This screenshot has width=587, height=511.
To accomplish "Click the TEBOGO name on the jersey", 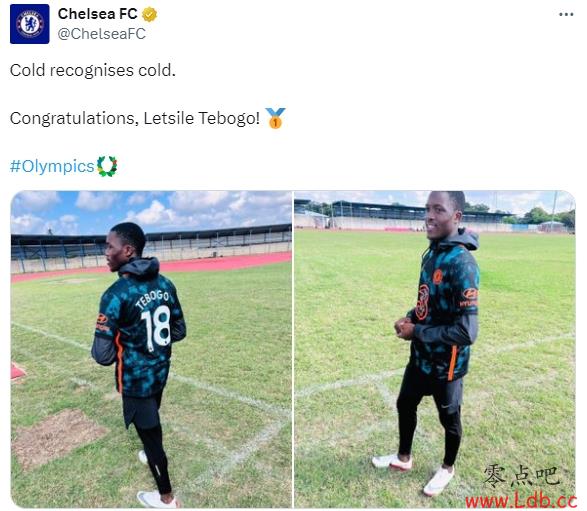I will (152, 299).
